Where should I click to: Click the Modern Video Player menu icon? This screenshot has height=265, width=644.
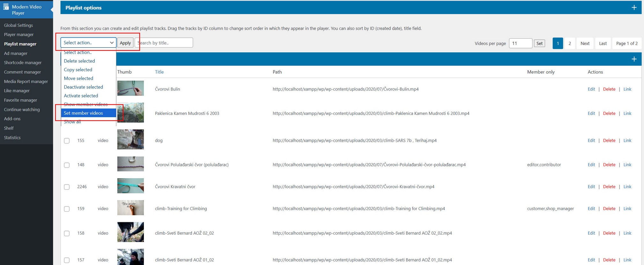point(6,7)
